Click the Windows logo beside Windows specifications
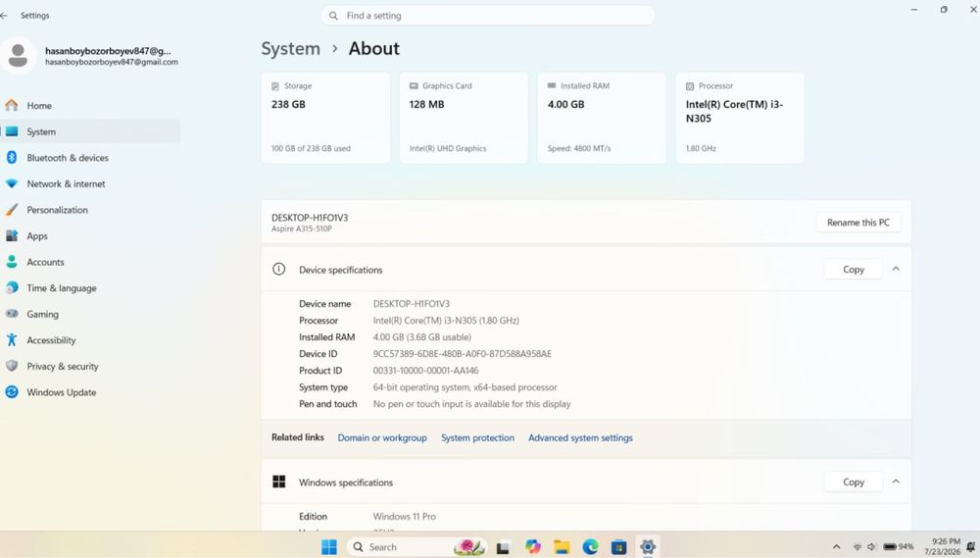The width and height of the screenshot is (980, 558). (x=278, y=482)
